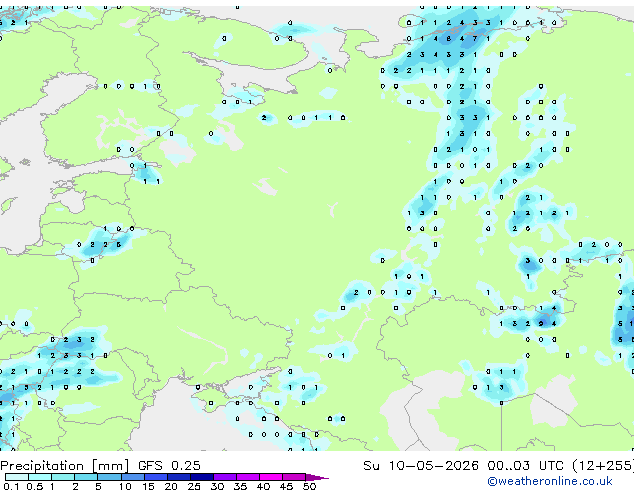Click the 0.5 to 1 mm legend color box
This screenshot has width=634, height=490.
coord(40,477)
